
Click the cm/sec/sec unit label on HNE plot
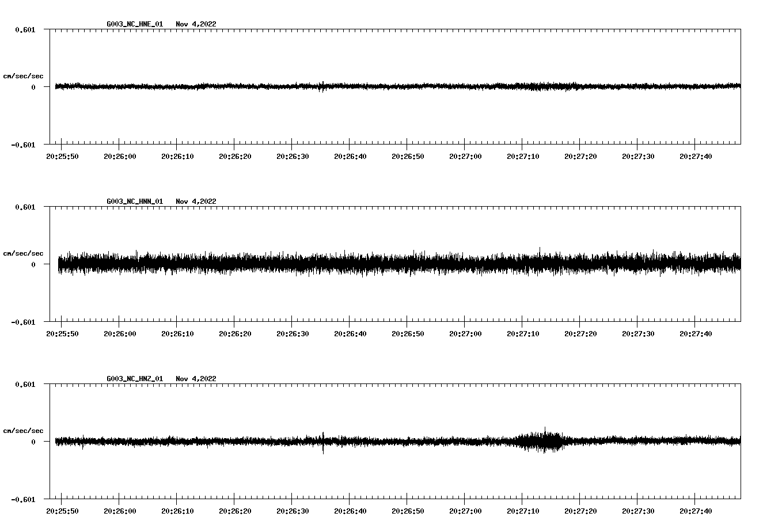23,76
